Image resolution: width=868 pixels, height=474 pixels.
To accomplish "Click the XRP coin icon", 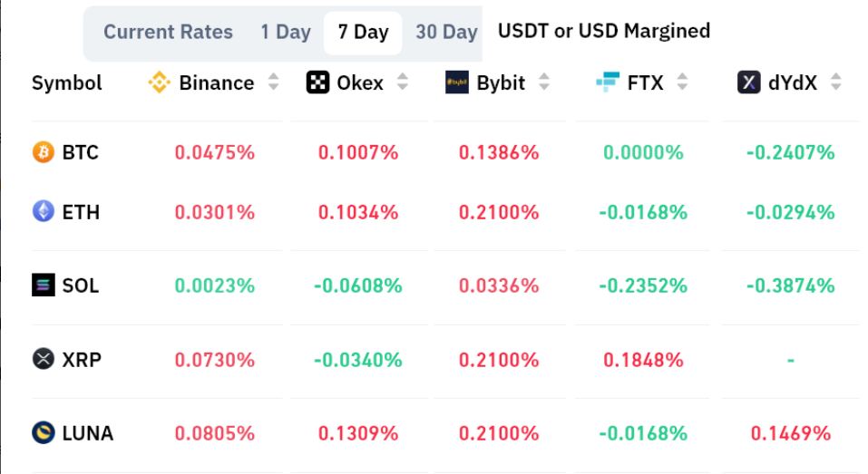I will pos(44,360).
